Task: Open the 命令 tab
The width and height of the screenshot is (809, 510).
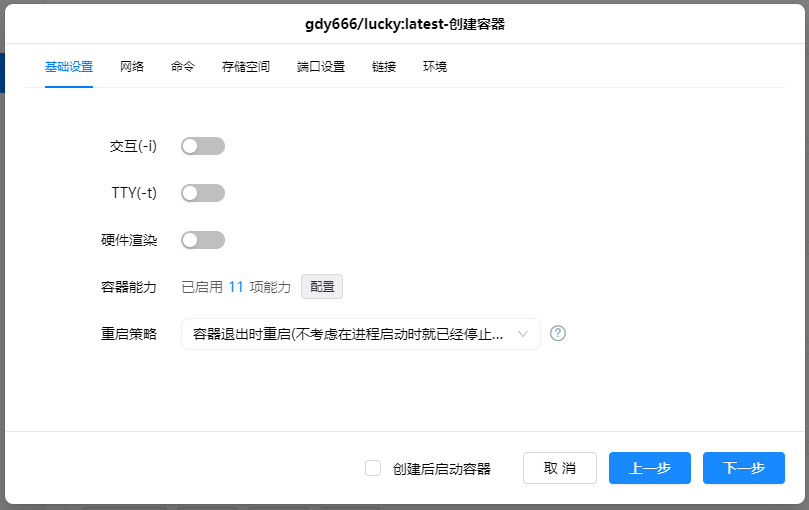Action: click(x=183, y=67)
